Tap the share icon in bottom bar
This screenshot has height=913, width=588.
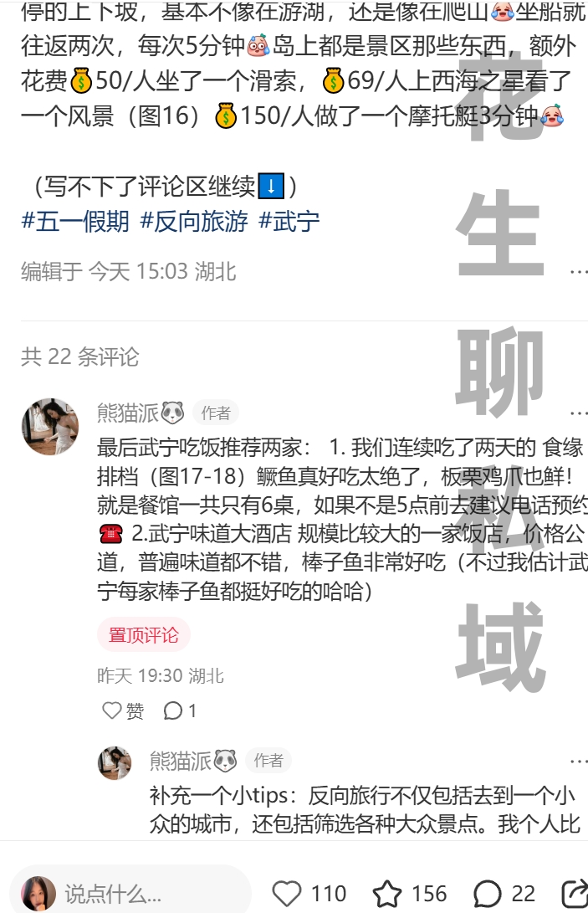(575, 894)
